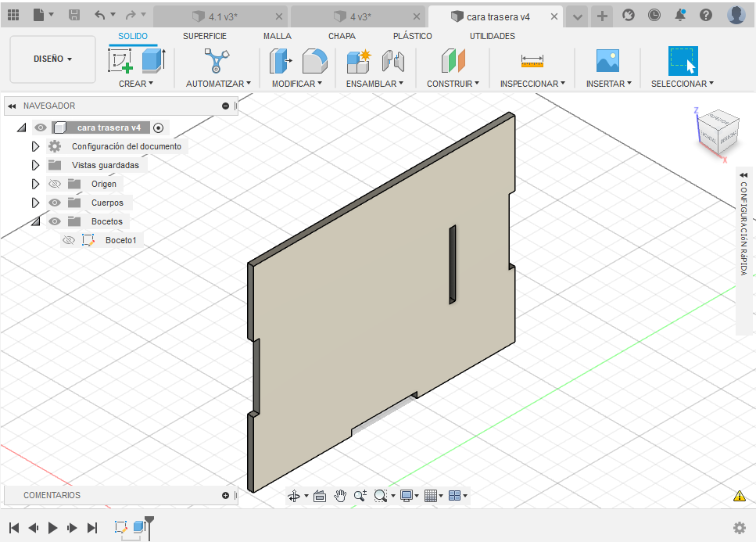This screenshot has width=756, height=542.
Task: Select the Fillet tool
Action: coord(315,60)
